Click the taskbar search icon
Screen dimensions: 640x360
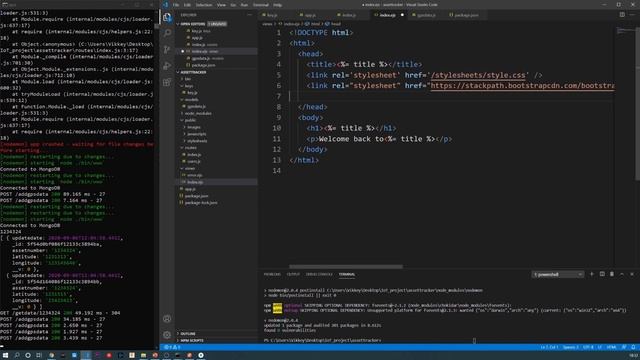[17, 355]
